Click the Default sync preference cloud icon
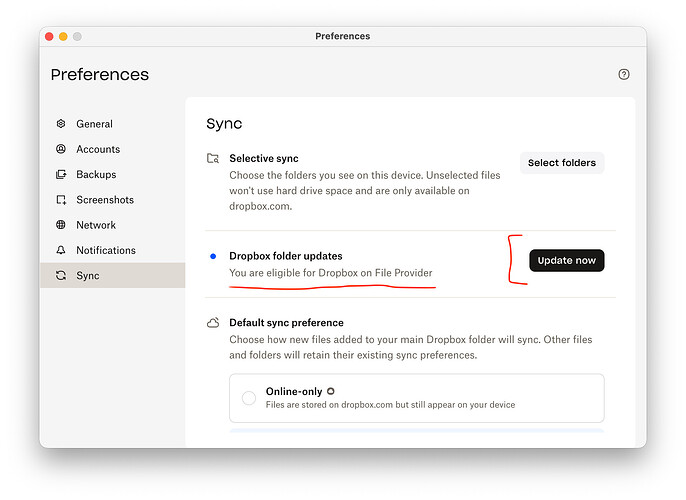 pos(213,323)
